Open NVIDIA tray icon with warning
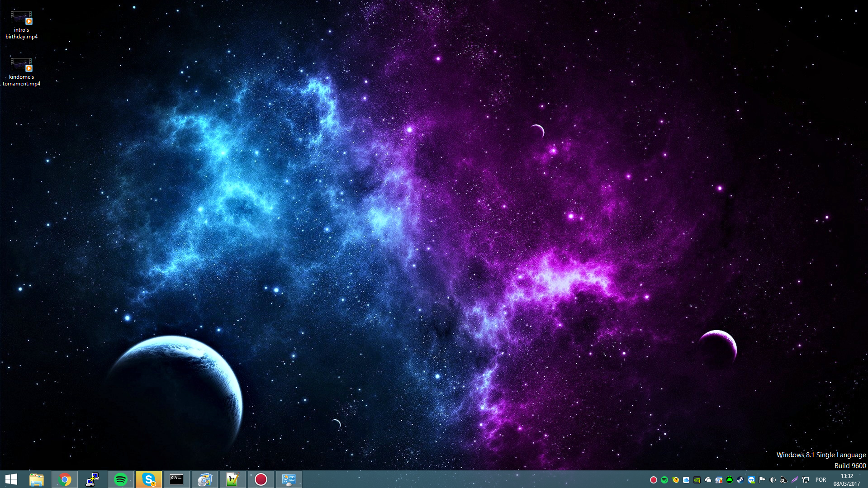 [697, 480]
